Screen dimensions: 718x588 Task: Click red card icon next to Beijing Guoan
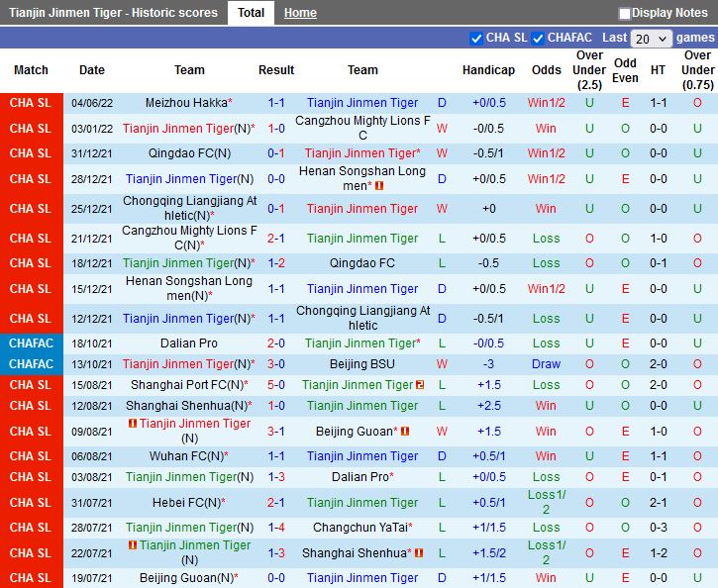405,432
